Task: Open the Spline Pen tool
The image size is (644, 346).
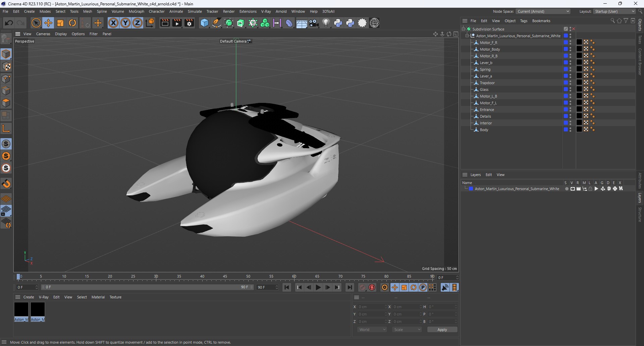Action: [217, 23]
